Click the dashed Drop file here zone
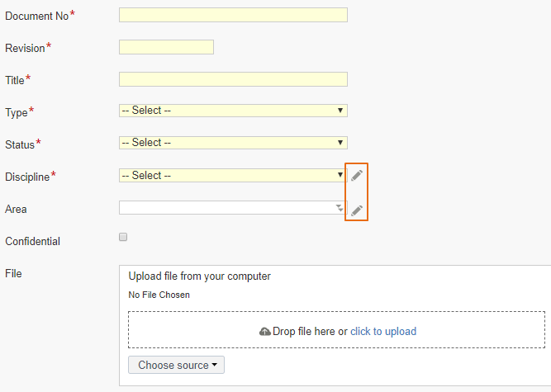The height and width of the screenshot is (392, 551). point(337,329)
